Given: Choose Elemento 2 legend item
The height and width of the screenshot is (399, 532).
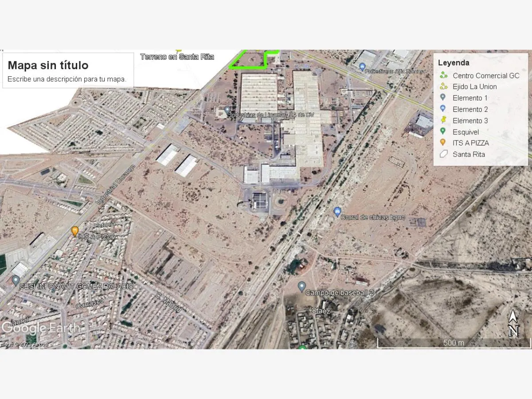Looking at the screenshot, I should click(x=464, y=109).
